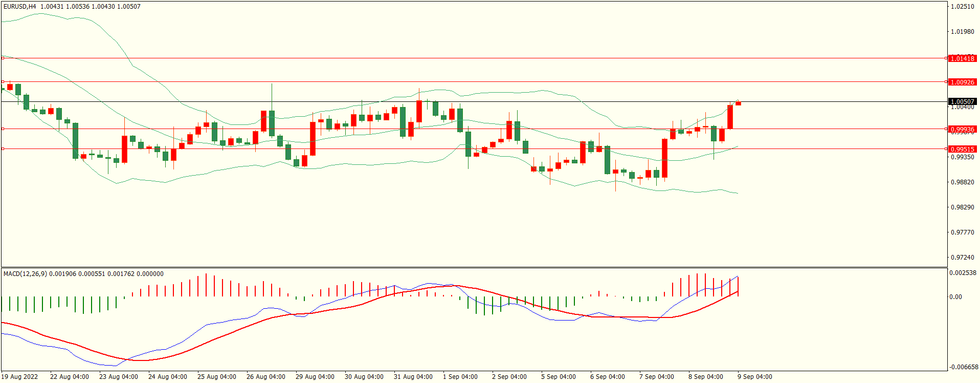The height and width of the screenshot is (383, 980).
Task: Select the red 0.99936 price tag
Action: pos(962,130)
